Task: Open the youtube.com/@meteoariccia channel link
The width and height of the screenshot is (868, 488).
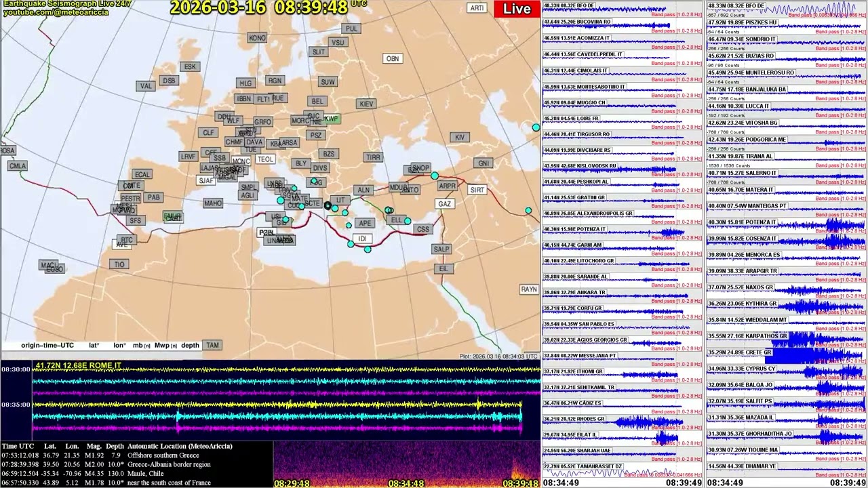Action: (x=56, y=13)
